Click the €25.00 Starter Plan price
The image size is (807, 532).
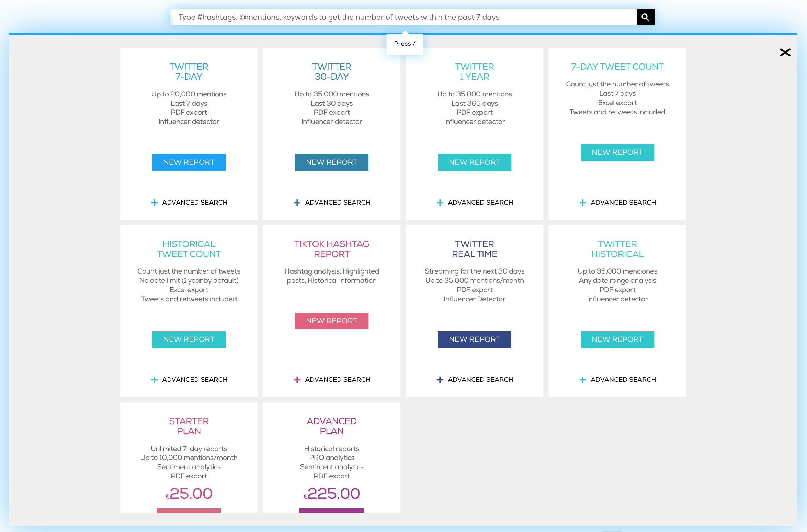(x=189, y=494)
